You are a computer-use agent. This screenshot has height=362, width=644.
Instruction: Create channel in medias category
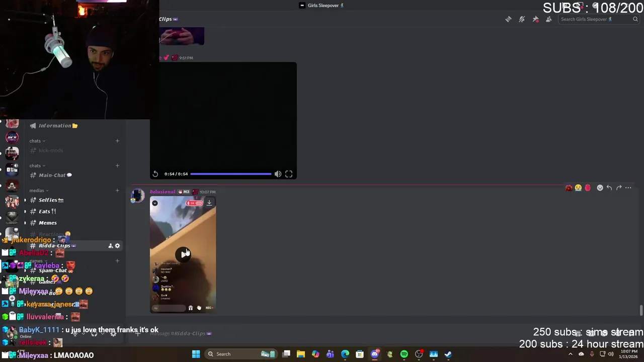117,191
